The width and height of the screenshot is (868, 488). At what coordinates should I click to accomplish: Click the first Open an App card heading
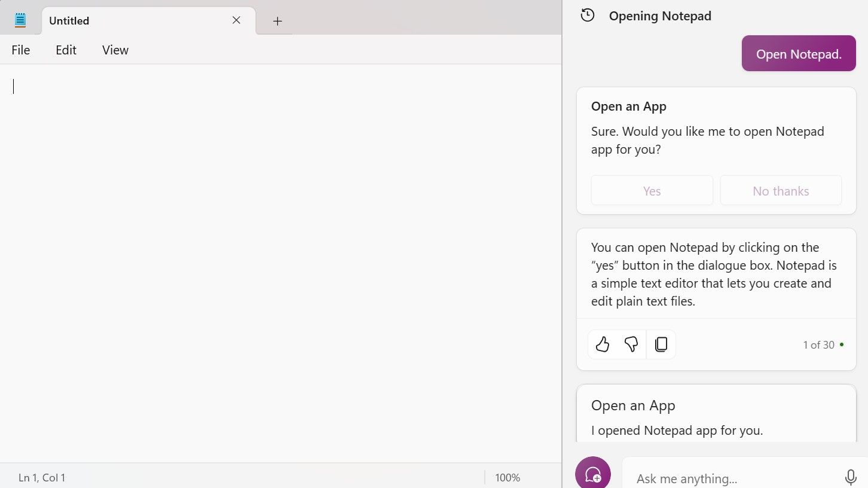click(629, 106)
